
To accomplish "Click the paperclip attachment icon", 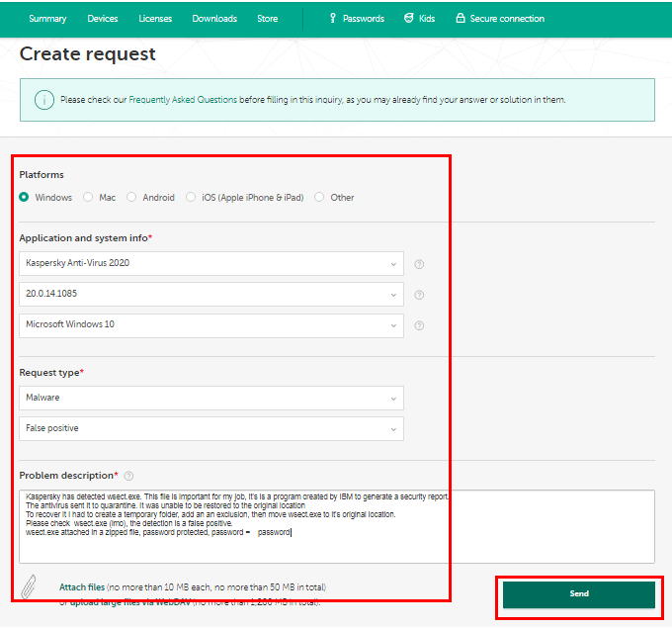I will 29,587.
